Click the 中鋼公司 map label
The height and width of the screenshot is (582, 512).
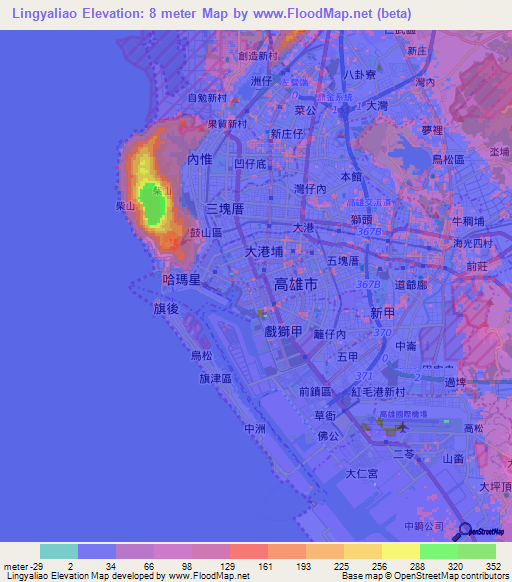tap(424, 526)
